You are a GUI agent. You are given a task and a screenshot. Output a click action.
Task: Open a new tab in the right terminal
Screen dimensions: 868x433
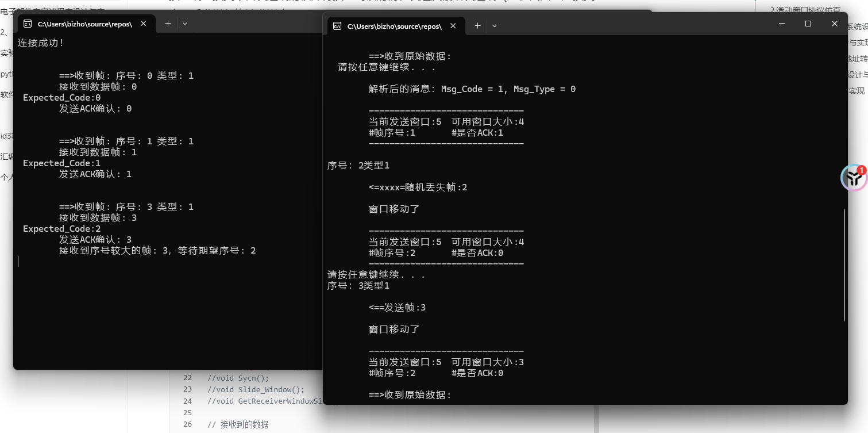[477, 26]
